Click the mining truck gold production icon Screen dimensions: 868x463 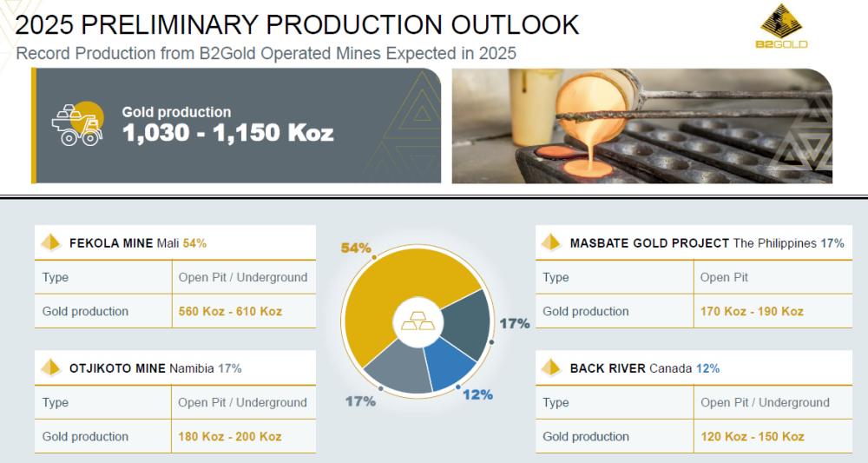(x=78, y=124)
